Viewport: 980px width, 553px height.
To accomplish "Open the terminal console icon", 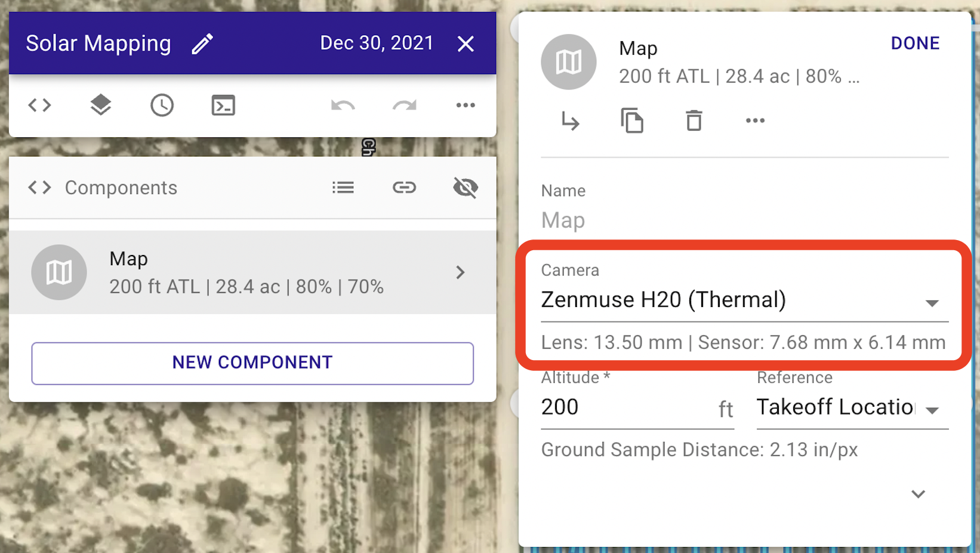I will pos(223,105).
